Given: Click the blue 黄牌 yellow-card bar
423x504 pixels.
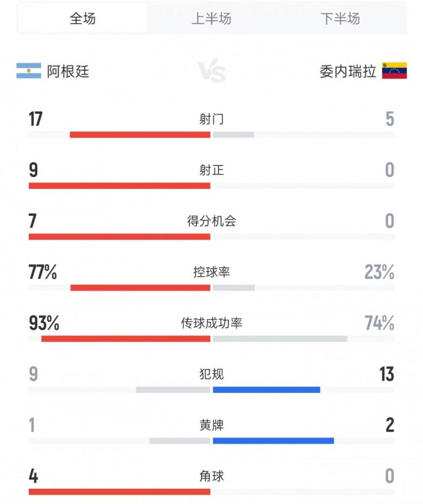Looking at the screenshot, I should tap(274, 441).
